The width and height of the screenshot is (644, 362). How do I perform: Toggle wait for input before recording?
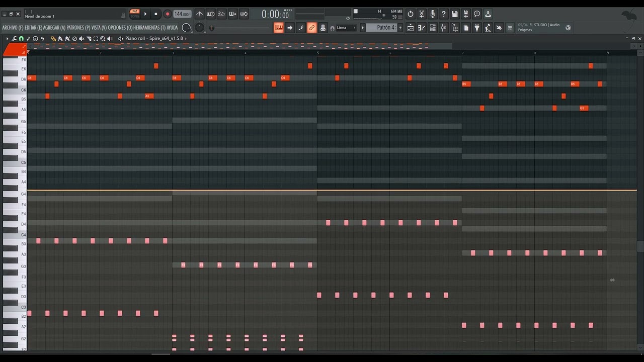click(x=211, y=14)
